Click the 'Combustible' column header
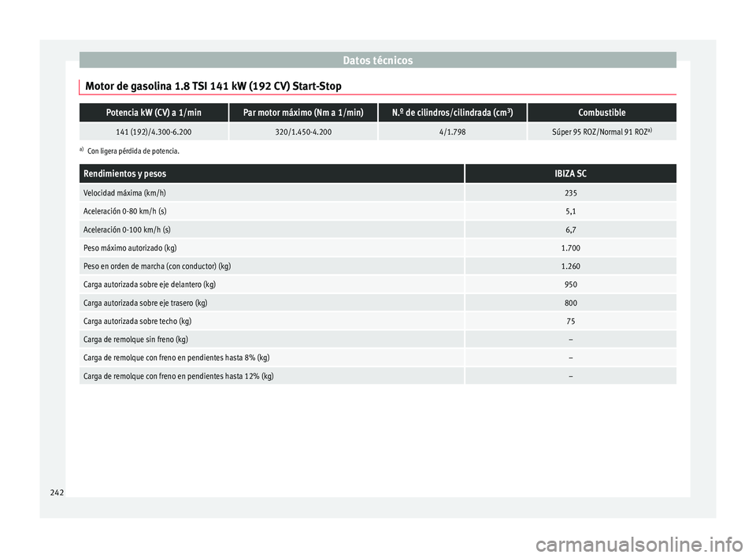 (602, 113)
